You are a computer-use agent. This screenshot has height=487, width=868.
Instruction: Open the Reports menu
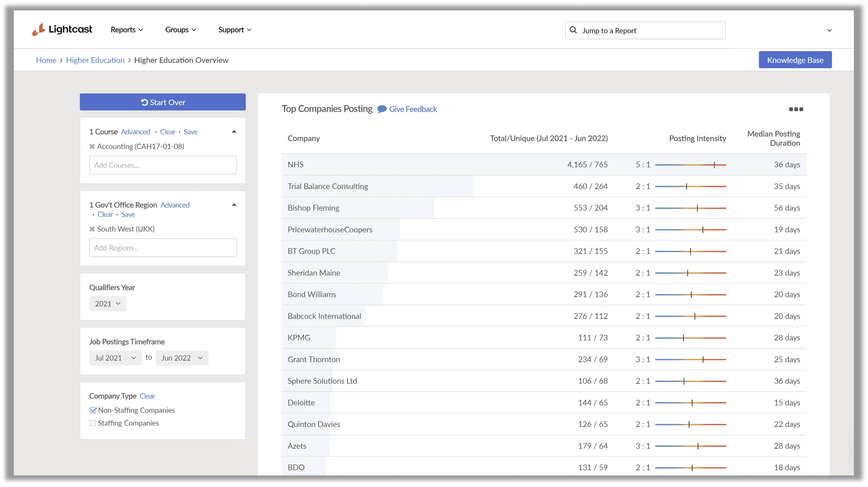click(126, 30)
